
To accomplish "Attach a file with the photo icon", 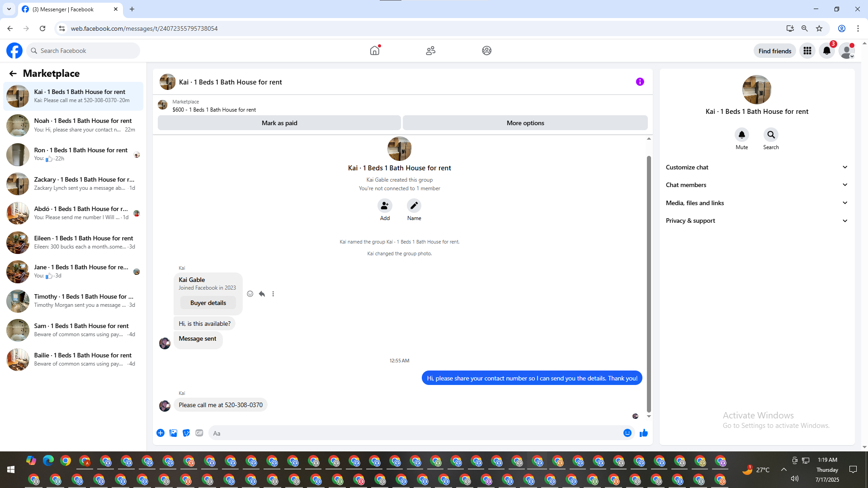I will (x=173, y=433).
